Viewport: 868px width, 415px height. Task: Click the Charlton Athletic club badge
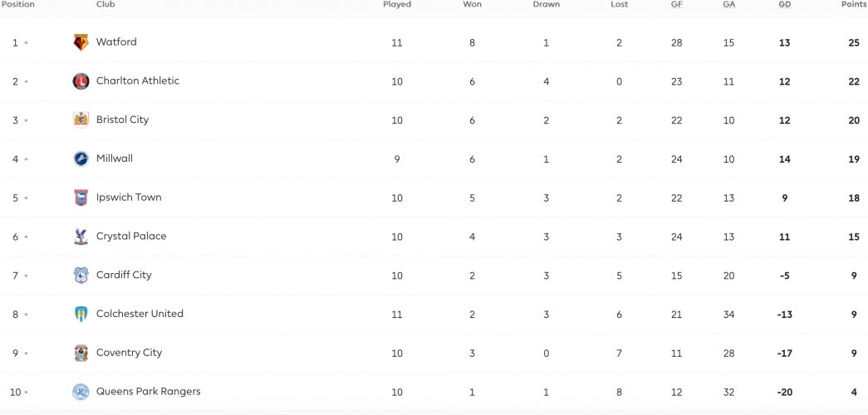[81, 81]
